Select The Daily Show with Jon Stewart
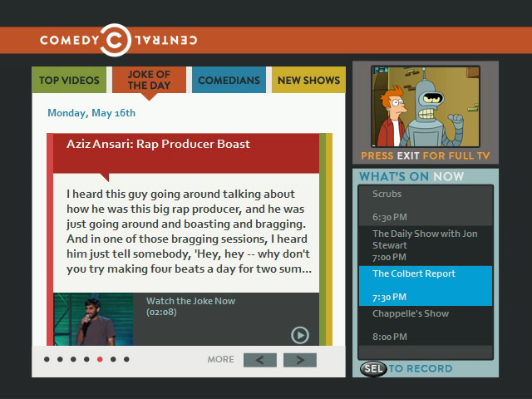Viewport: 532px width, 399px height. 425,245
